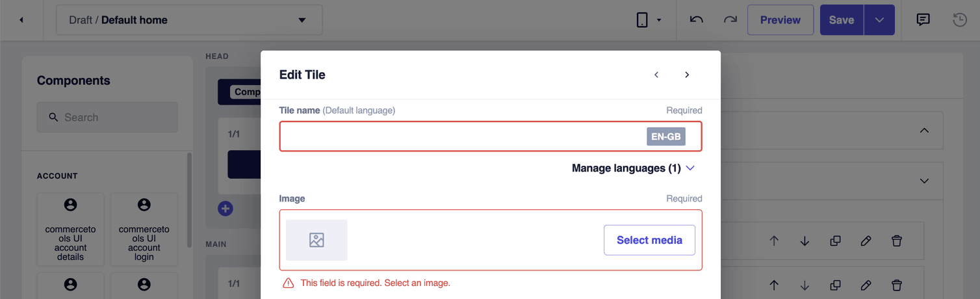Click the Save button

point(841,20)
